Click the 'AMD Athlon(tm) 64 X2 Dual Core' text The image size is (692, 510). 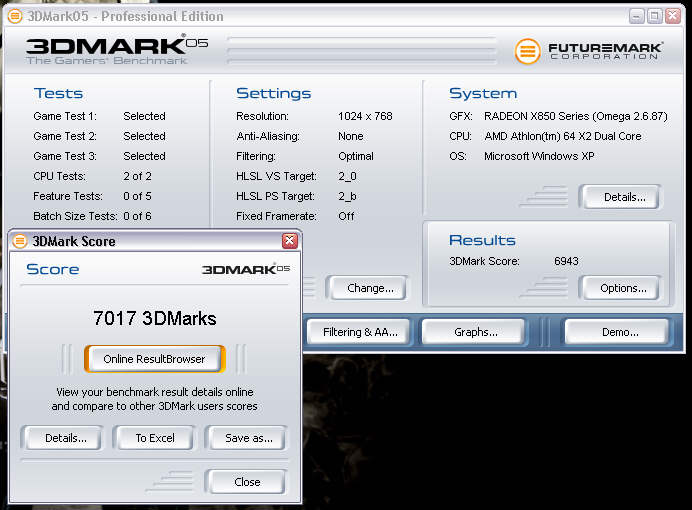tap(563, 136)
